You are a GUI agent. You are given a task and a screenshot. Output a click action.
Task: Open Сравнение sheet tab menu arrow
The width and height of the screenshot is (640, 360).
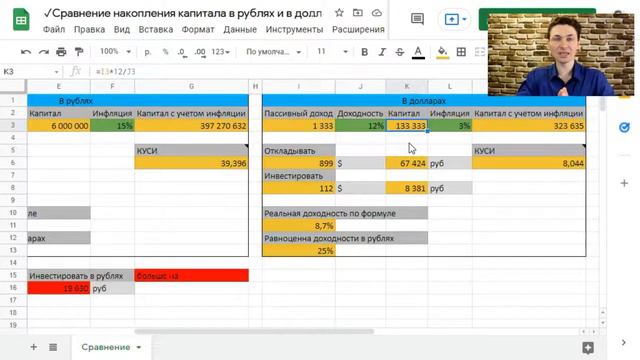coord(139,347)
